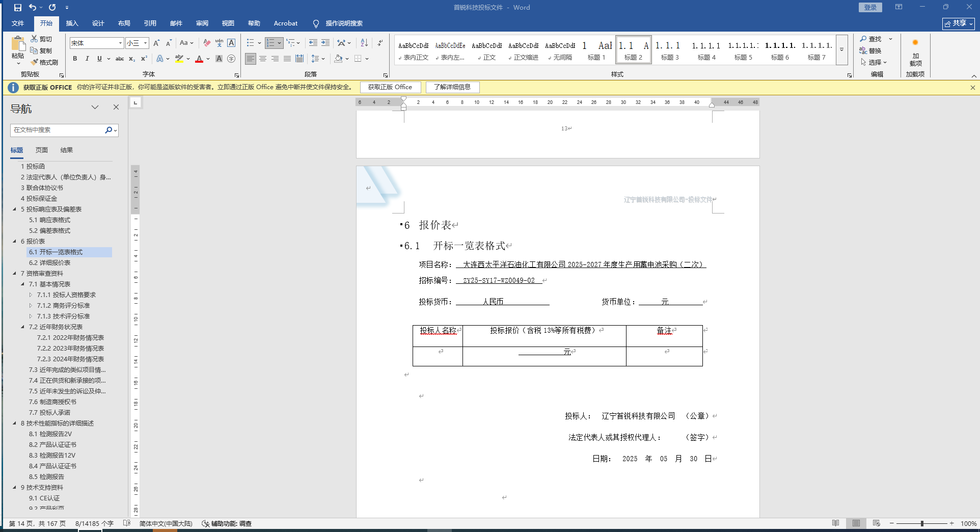The height and width of the screenshot is (532, 980).
Task: Click the Phonetic Guide wén icon
Action: 219,43
